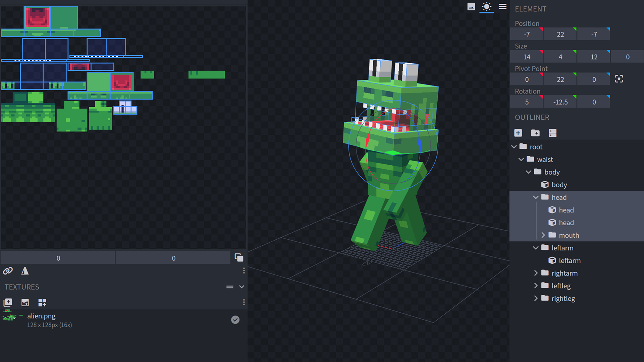The height and width of the screenshot is (362, 644).
Task: Open the viewport background image icon
Action: point(471,7)
